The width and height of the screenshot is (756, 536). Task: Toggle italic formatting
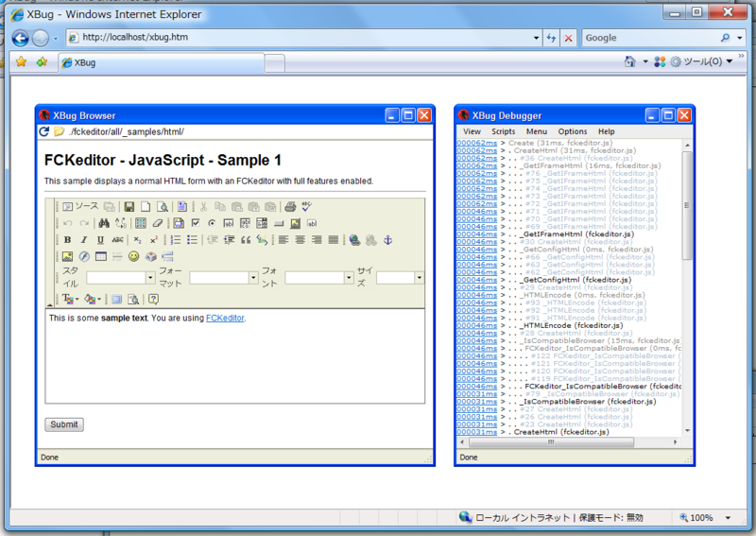coord(84,240)
